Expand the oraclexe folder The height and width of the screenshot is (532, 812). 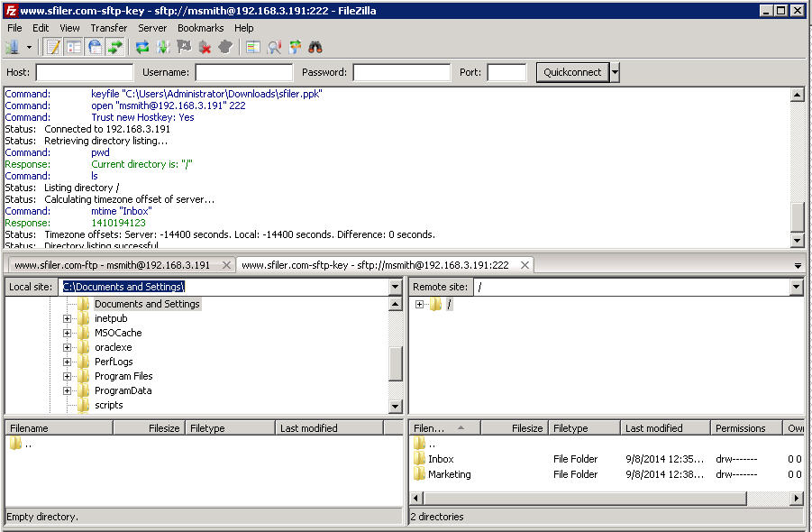[x=67, y=347]
